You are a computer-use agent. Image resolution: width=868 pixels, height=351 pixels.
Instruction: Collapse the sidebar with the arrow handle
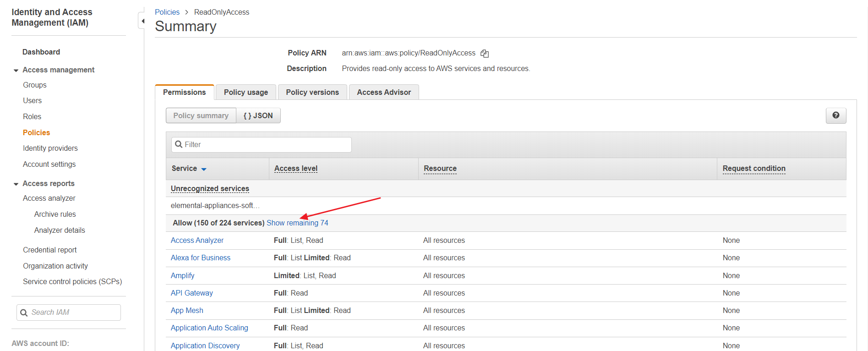(142, 21)
